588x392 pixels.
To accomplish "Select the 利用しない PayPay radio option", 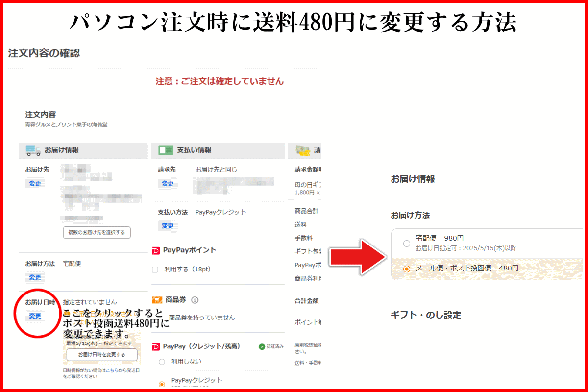I will [162, 362].
